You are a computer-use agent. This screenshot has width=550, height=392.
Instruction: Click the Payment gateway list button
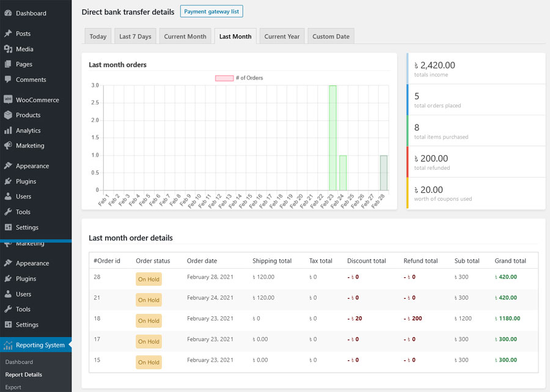click(211, 12)
